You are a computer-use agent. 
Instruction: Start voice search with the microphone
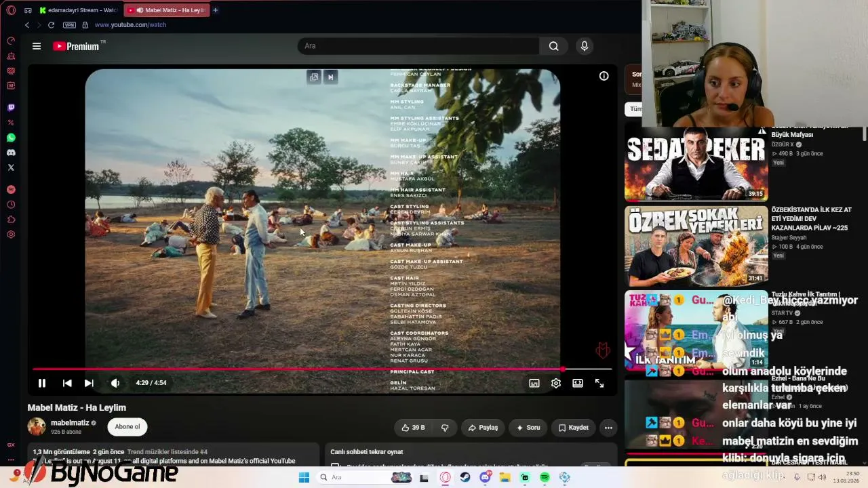[585, 46]
